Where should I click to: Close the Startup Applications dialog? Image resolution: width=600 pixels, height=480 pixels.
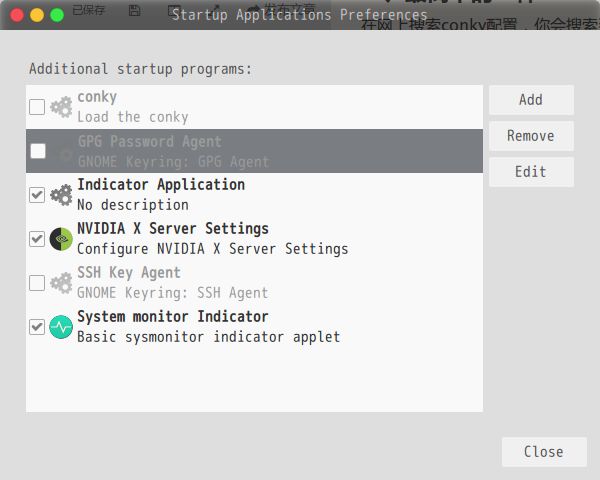pyautogui.click(x=544, y=452)
